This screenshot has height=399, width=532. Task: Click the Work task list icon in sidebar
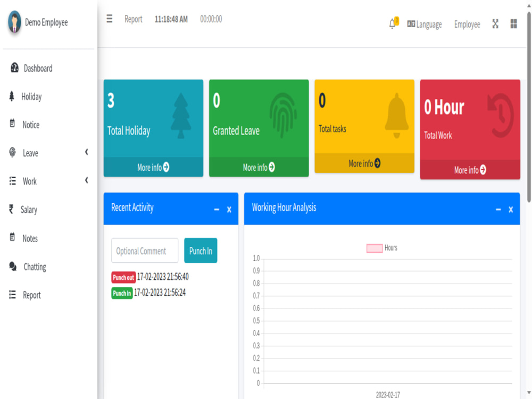[13, 181]
